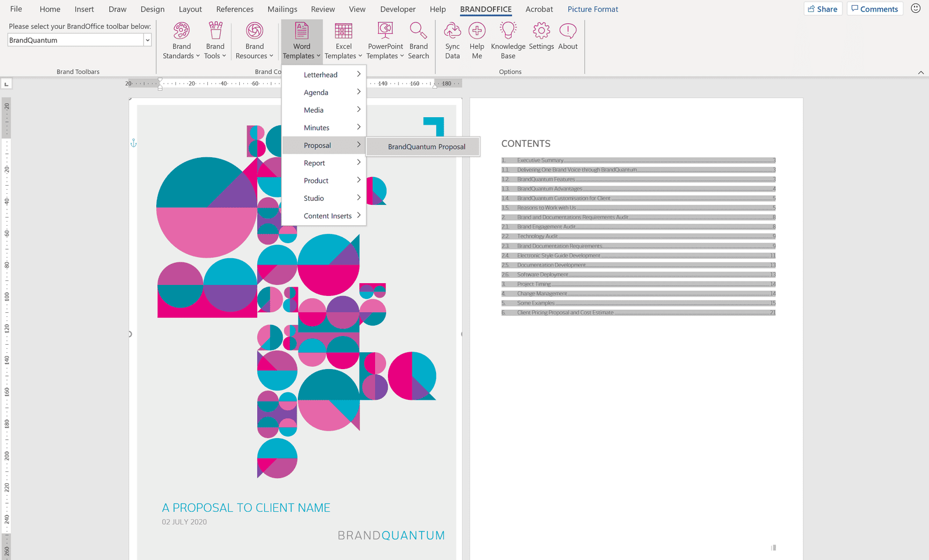Open the Knowledge Base
The height and width of the screenshot is (560, 929).
(x=508, y=41)
